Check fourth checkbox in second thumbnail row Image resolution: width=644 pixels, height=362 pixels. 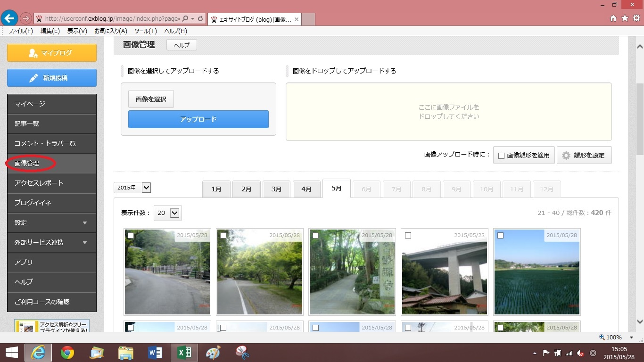[x=408, y=328]
